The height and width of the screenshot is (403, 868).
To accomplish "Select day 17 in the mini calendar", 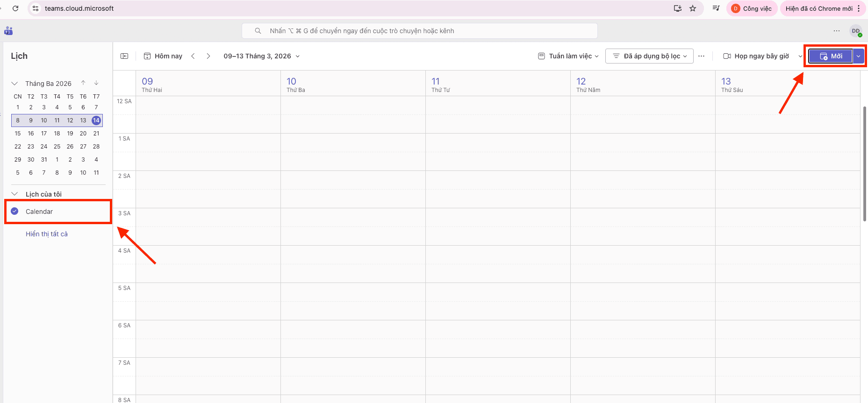I will pyautogui.click(x=44, y=133).
